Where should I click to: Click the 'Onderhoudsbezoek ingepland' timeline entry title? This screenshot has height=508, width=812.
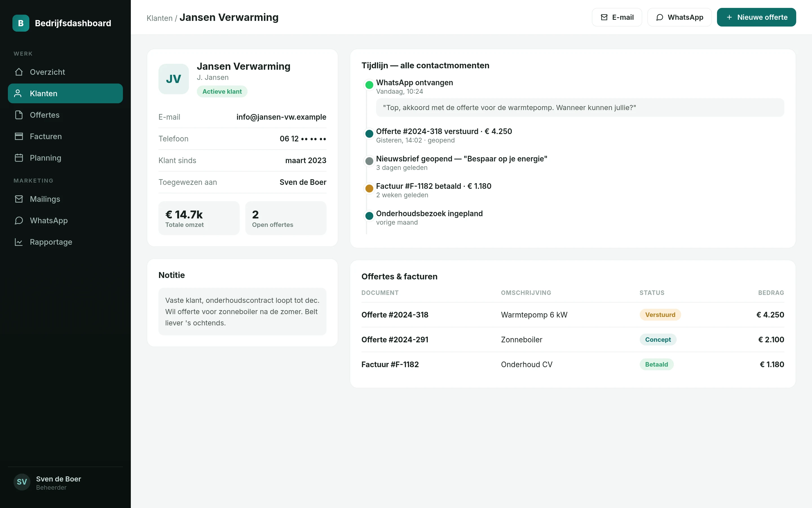coord(429,214)
